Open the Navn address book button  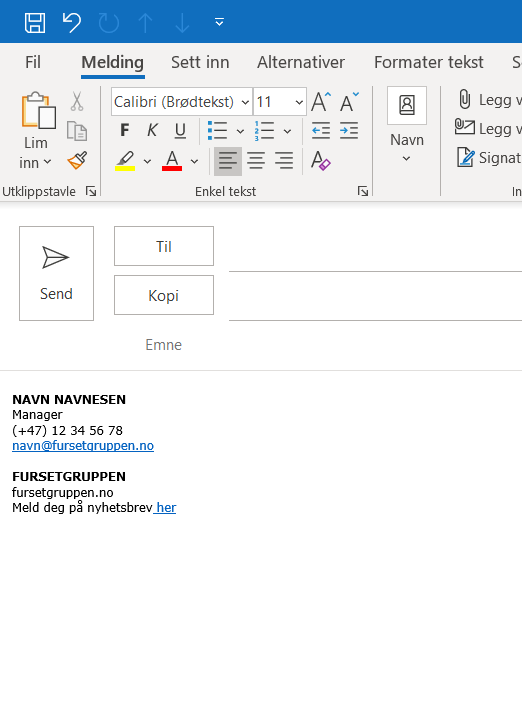407,125
